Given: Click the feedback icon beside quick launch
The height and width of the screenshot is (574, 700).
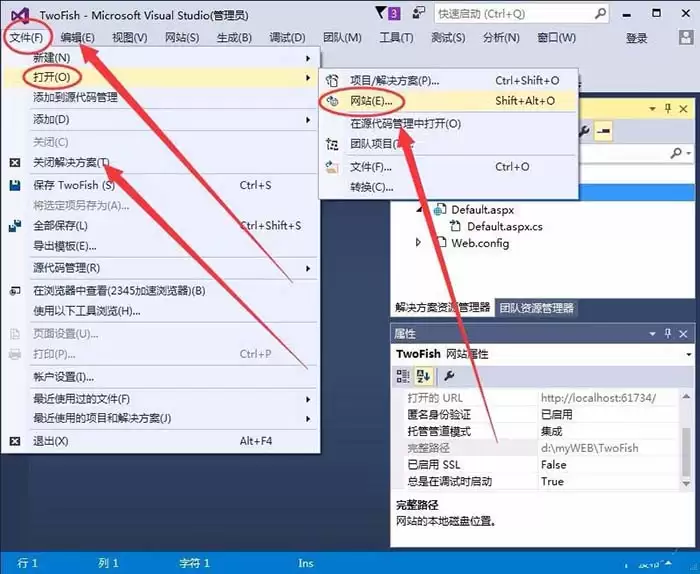Looking at the screenshot, I should 418,14.
